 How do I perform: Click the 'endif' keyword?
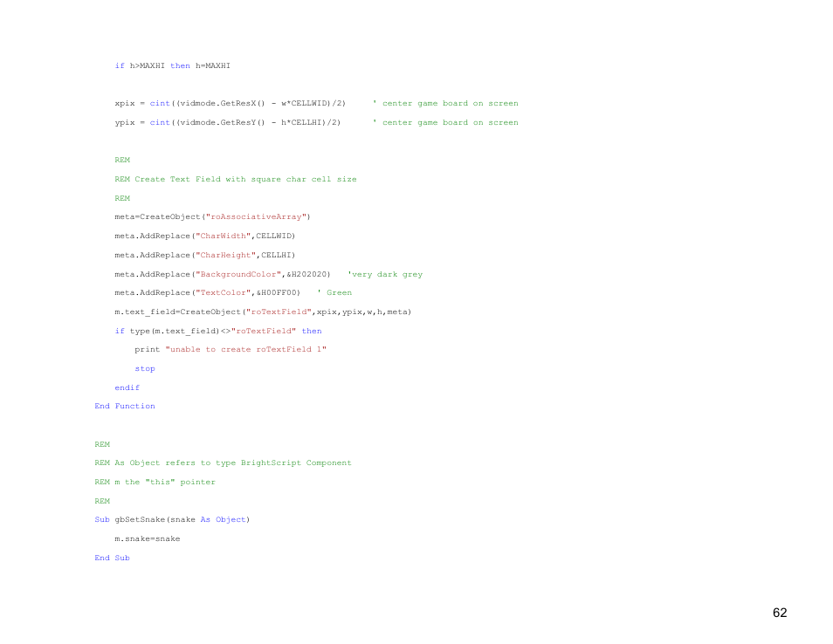(x=127, y=387)
